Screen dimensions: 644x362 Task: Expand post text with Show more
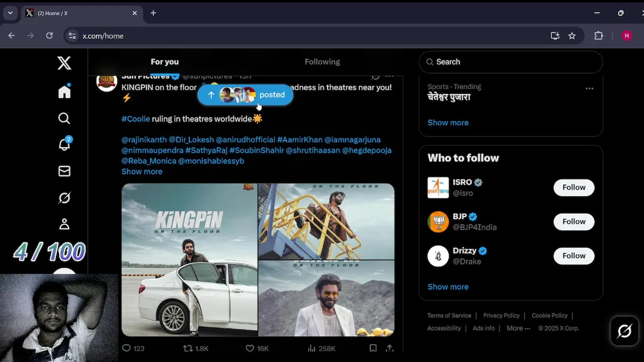coord(142,171)
